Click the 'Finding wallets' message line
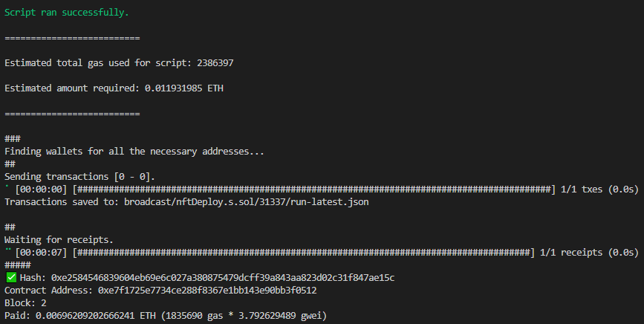Viewport: 644px width, 324px height. pos(134,151)
